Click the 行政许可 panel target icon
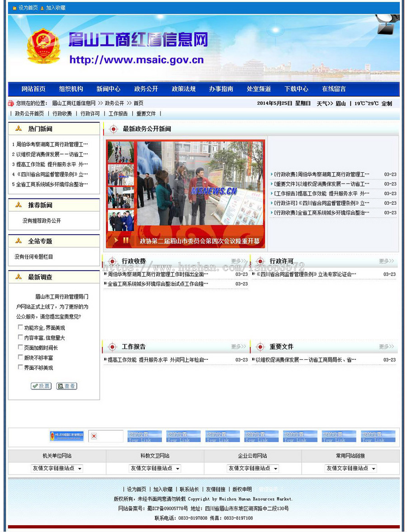This screenshot has height=532, width=407. pyautogui.click(x=260, y=261)
